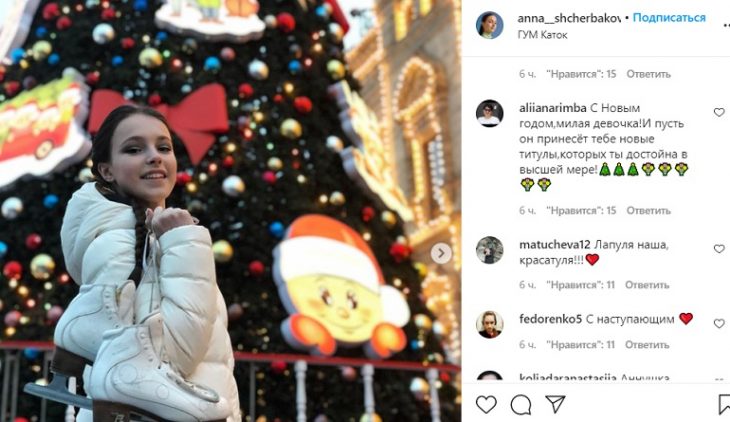Open anna__shcherbakova profile username link

pyautogui.click(x=569, y=19)
